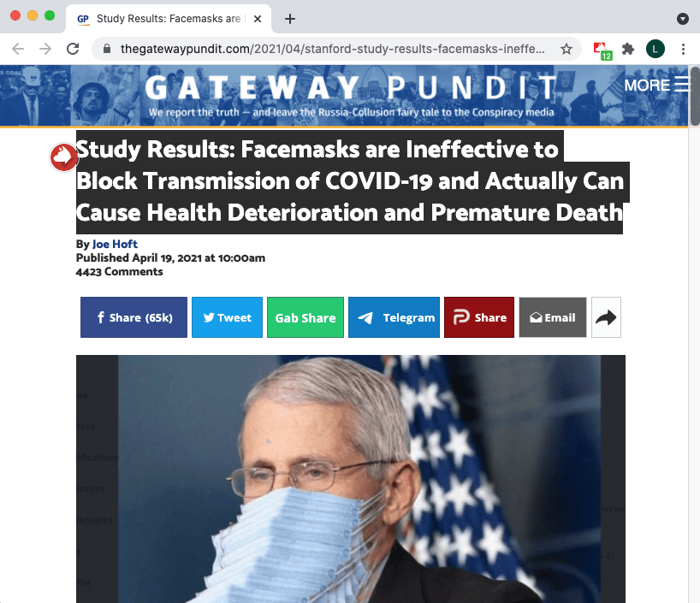700x603 pixels.
Task: Open author Joe Hoft's page
Action: [115, 244]
